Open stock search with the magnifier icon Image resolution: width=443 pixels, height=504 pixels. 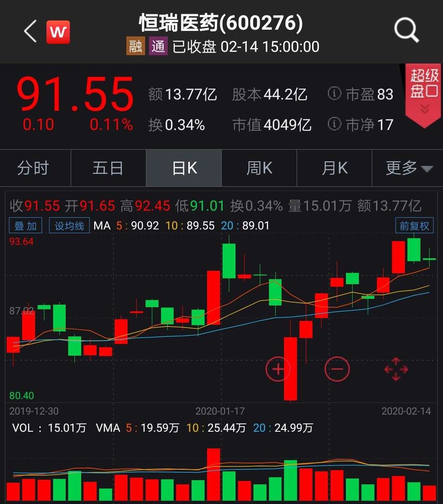click(407, 31)
